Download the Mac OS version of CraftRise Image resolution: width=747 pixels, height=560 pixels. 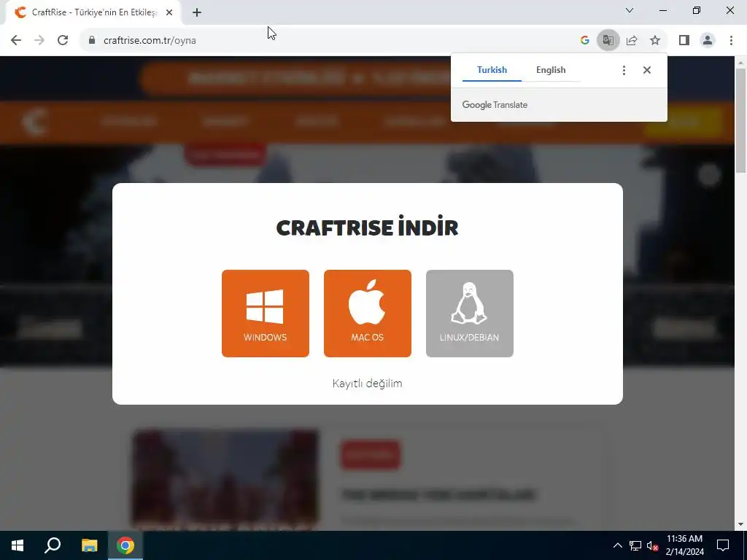click(x=368, y=314)
